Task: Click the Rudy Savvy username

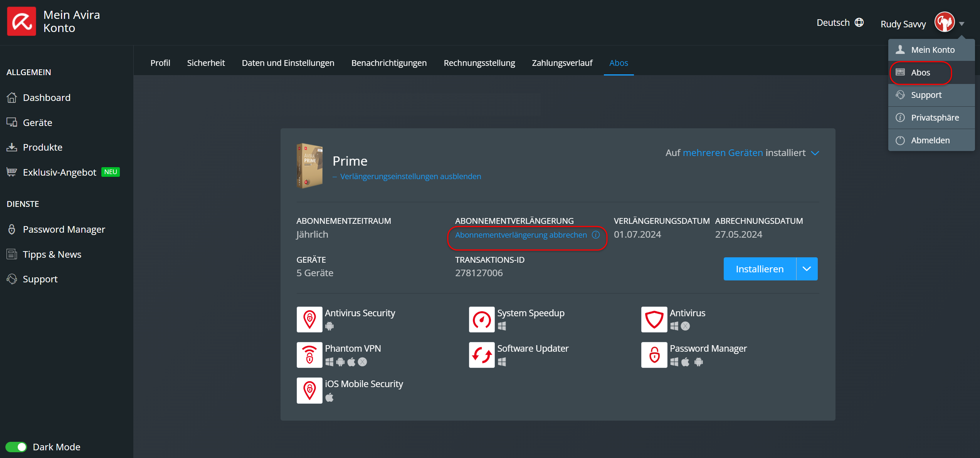Action: coord(903,24)
